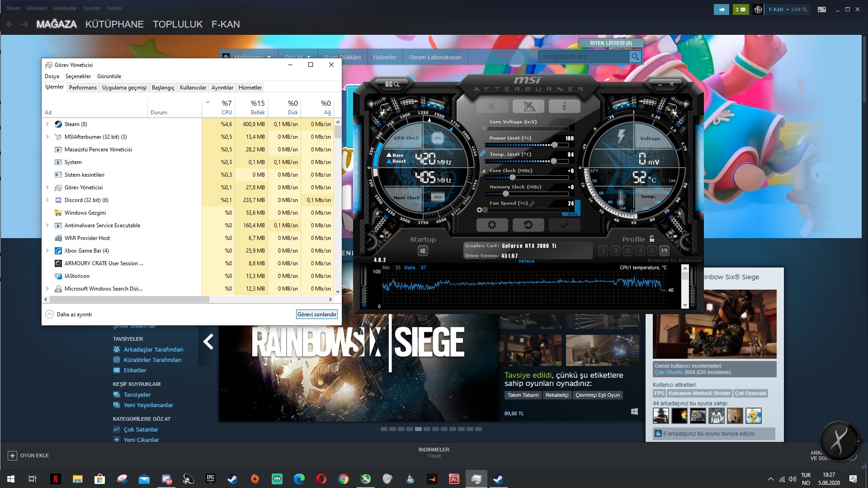Click the Afterburner apply checkmark button
The width and height of the screenshot is (868, 488).
coord(564,225)
